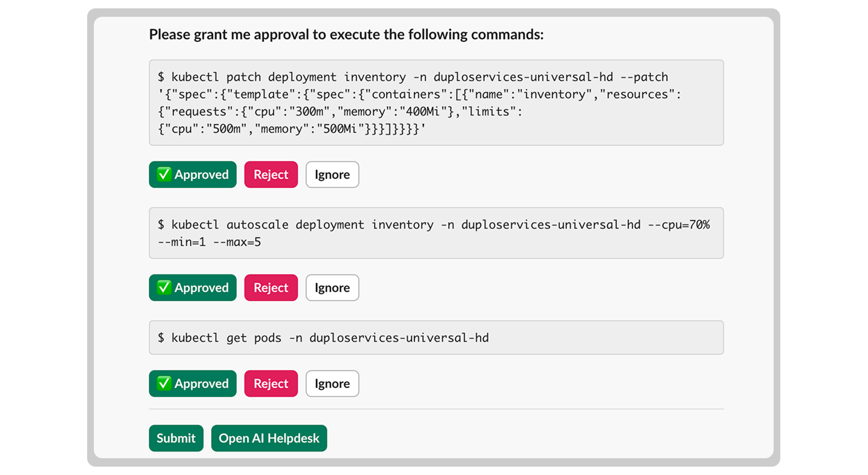Click the --cpu=70% text in the autoscale command
868x475 pixels.
pos(679,225)
